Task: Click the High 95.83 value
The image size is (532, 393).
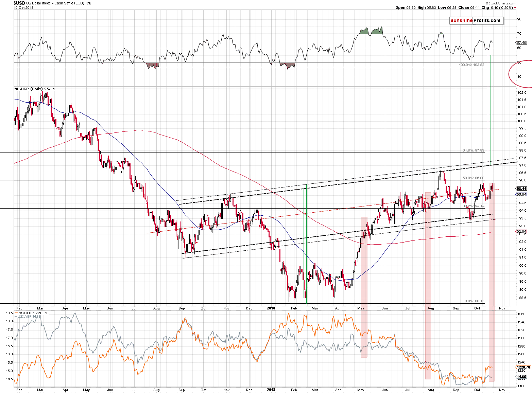Action: [427, 7]
